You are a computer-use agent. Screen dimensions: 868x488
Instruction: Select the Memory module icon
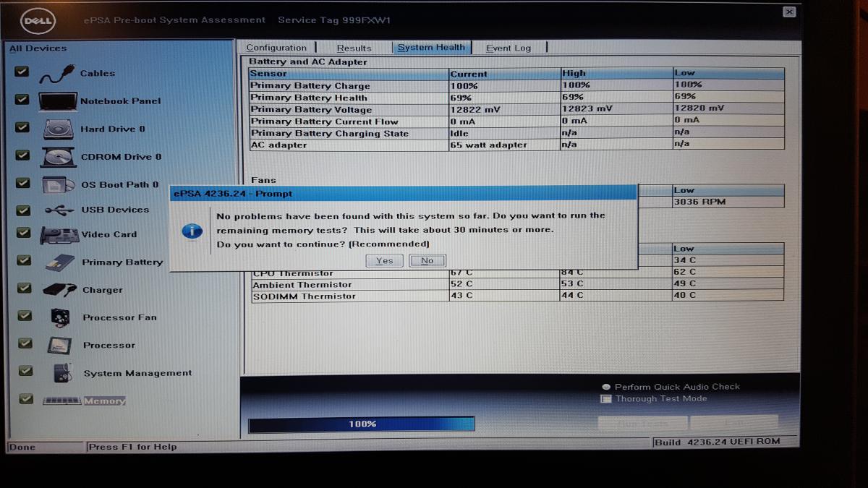click(x=61, y=401)
